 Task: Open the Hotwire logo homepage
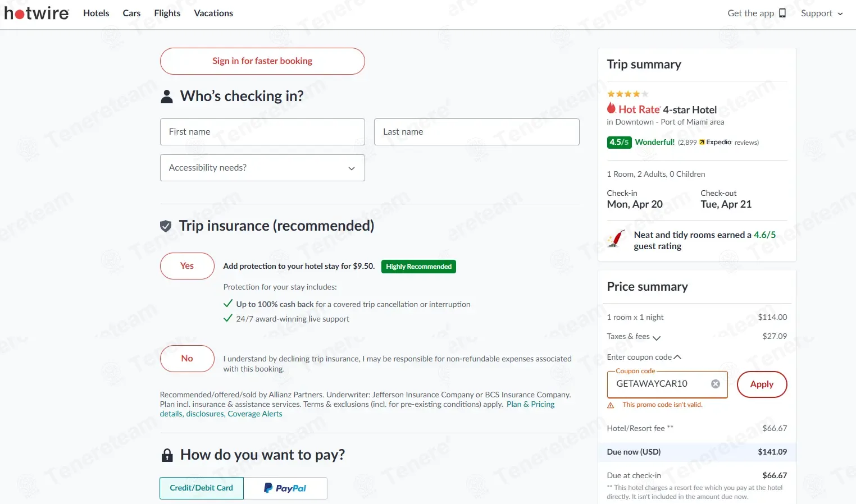tap(37, 13)
